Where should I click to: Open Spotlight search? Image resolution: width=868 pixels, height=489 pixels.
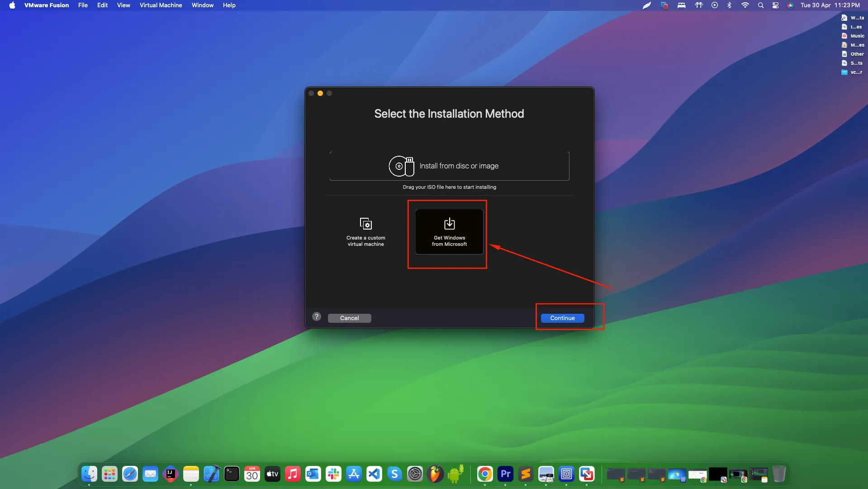[x=761, y=5]
